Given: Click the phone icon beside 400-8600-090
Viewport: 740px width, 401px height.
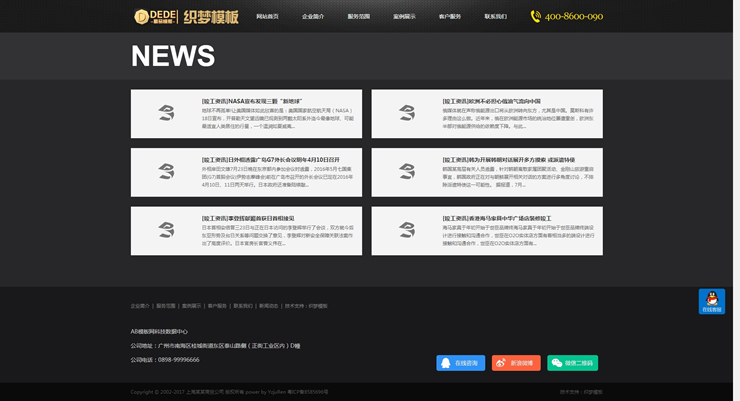Looking at the screenshot, I should click(536, 16).
